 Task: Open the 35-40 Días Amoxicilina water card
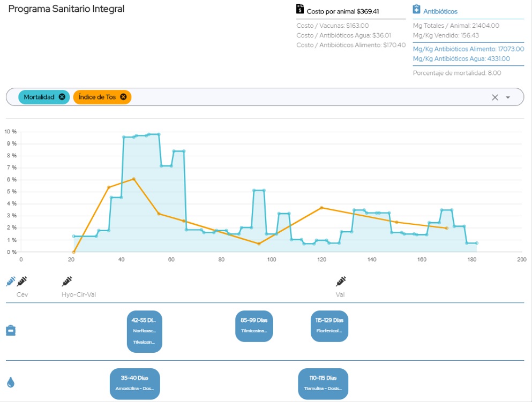click(x=134, y=383)
